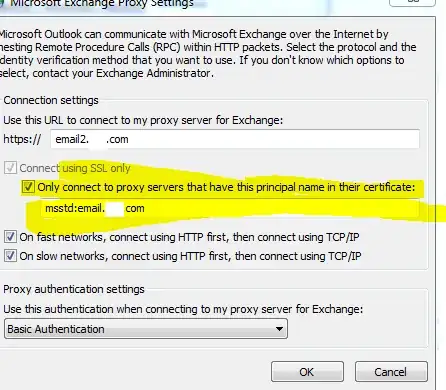
Task: Click the https:// prefix label
Action: click(22, 139)
